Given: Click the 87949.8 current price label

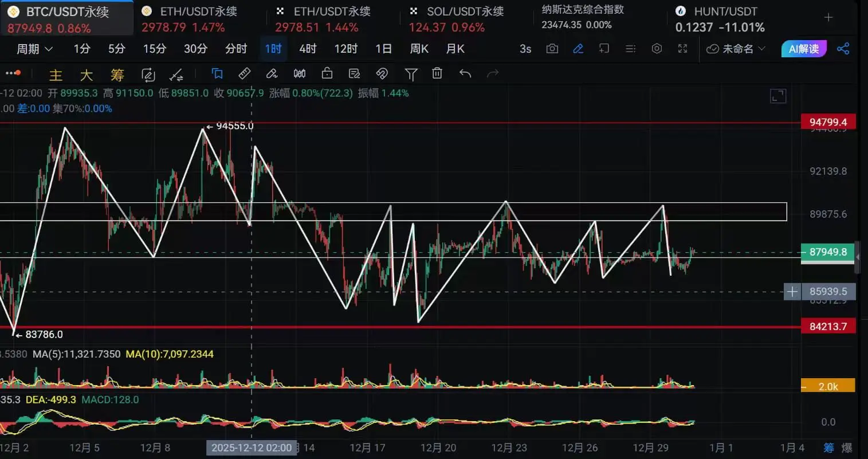Looking at the screenshot, I should pos(828,252).
